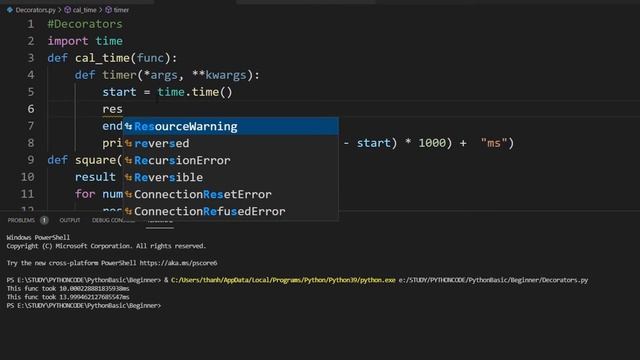This screenshot has width=640, height=360.
Task: Click the problems count badge showing 1
Action: coord(44,220)
